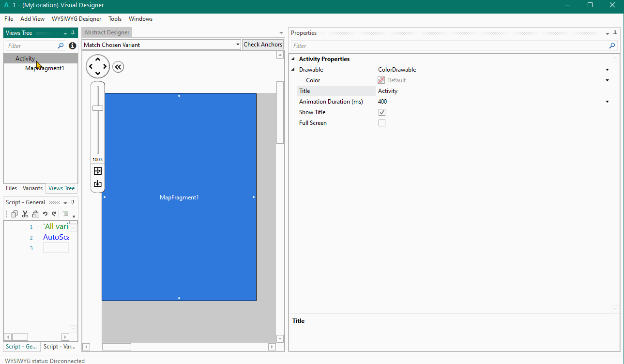Open the Drawable ColorDrawable dropdown
This screenshot has height=364, width=624.
[608, 70]
